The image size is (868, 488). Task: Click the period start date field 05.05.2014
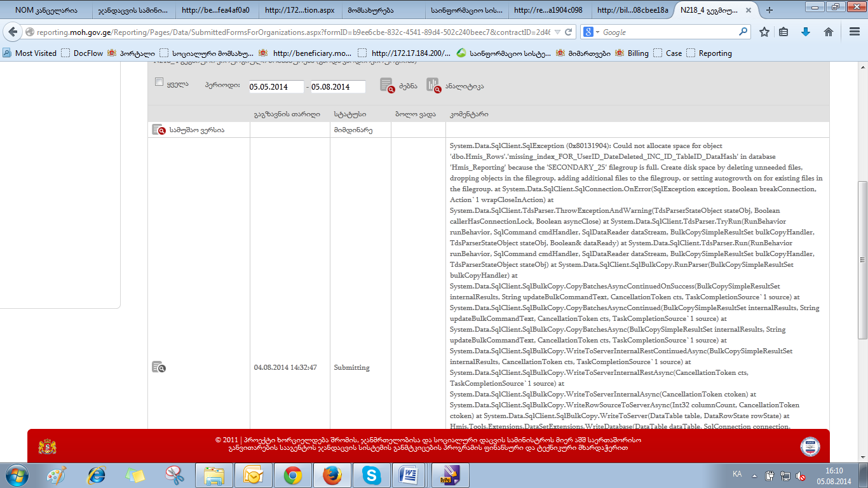[x=276, y=86]
